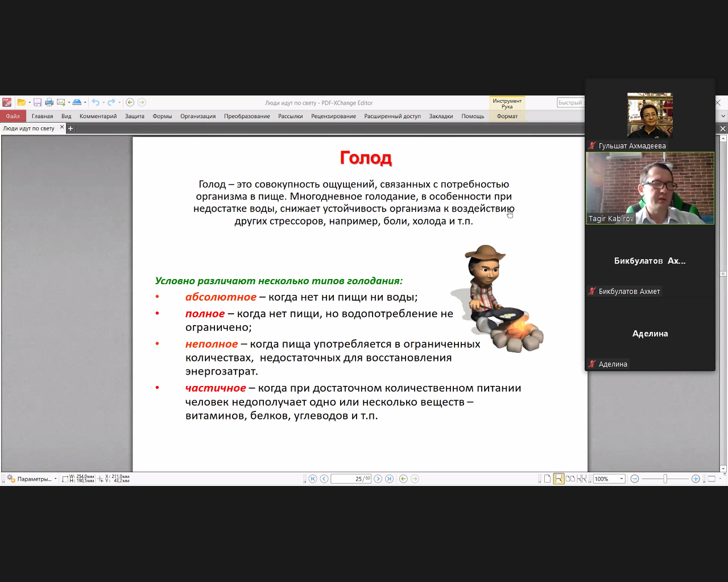Click the next page arrow
728x582 pixels.
tap(378, 479)
